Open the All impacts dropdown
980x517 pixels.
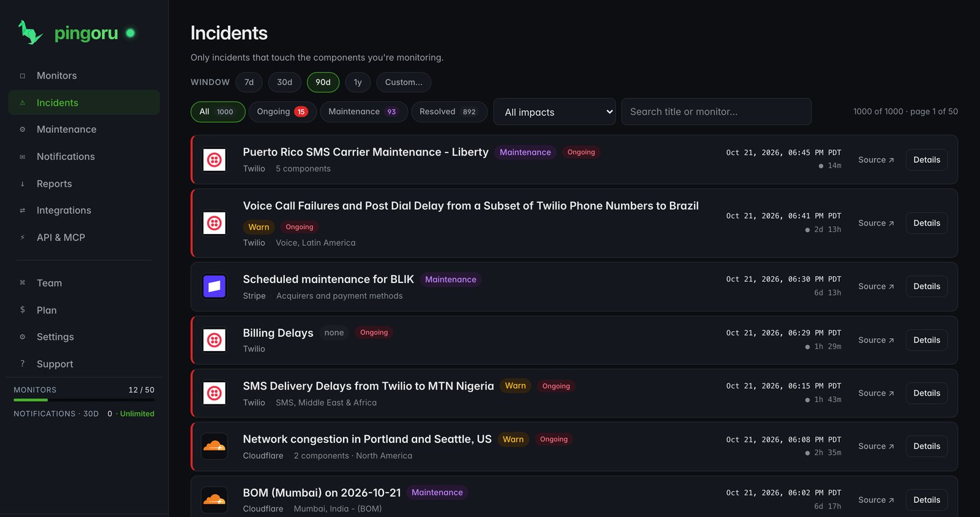[554, 111]
